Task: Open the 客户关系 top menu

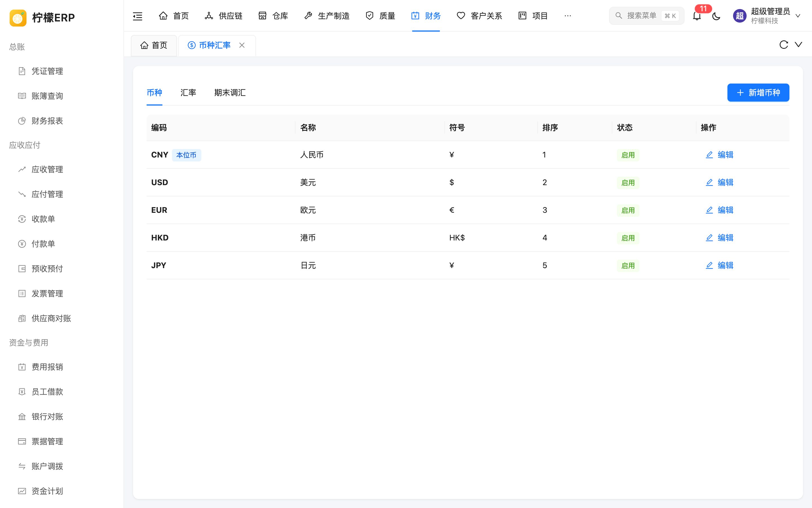Action: (x=480, y=16)
